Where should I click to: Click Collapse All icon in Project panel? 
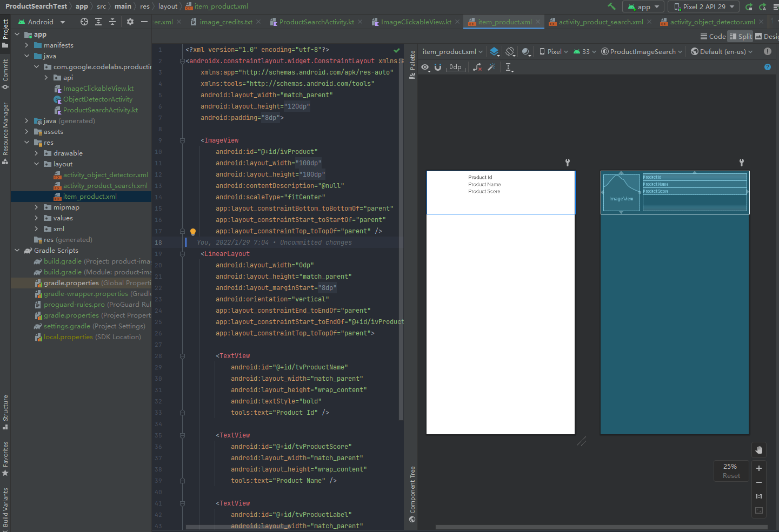coord(112,22)
